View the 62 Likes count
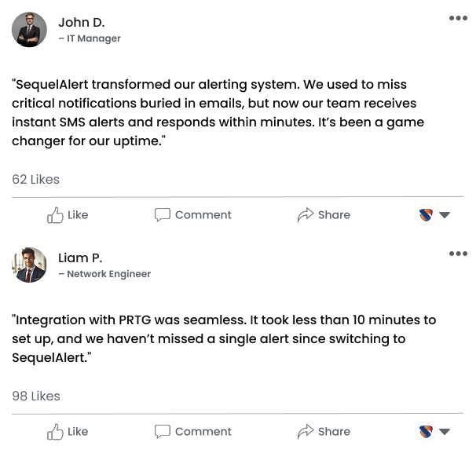Image resolution: width=476 pixels, height=453 pixels. pos(36,179)
